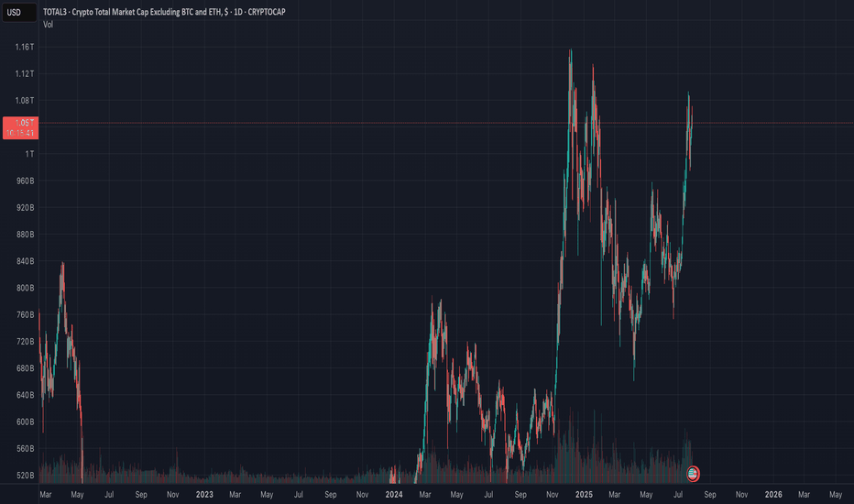Image resolution: width=854 pixels, height=504 pixels.
Task: Select the Vol indicator legend label
Action: point(48,25)
